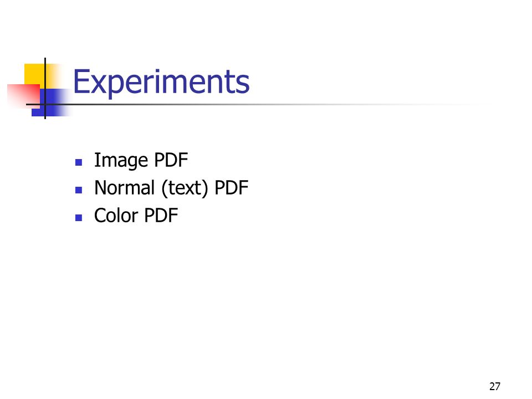The width and height of the screenshot is (532, 399).
Task: Click the word Color in the third bullet
Action: point(116,216)
